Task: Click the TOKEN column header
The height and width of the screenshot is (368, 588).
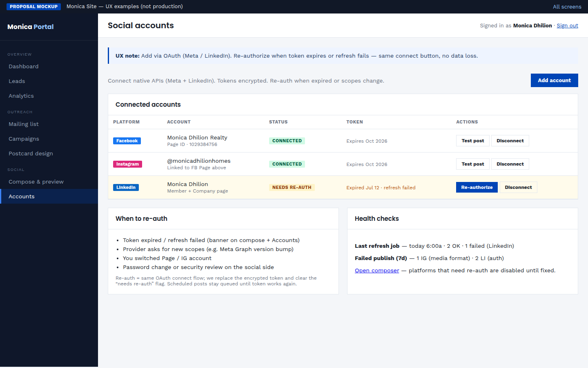Action: [354, 122]
